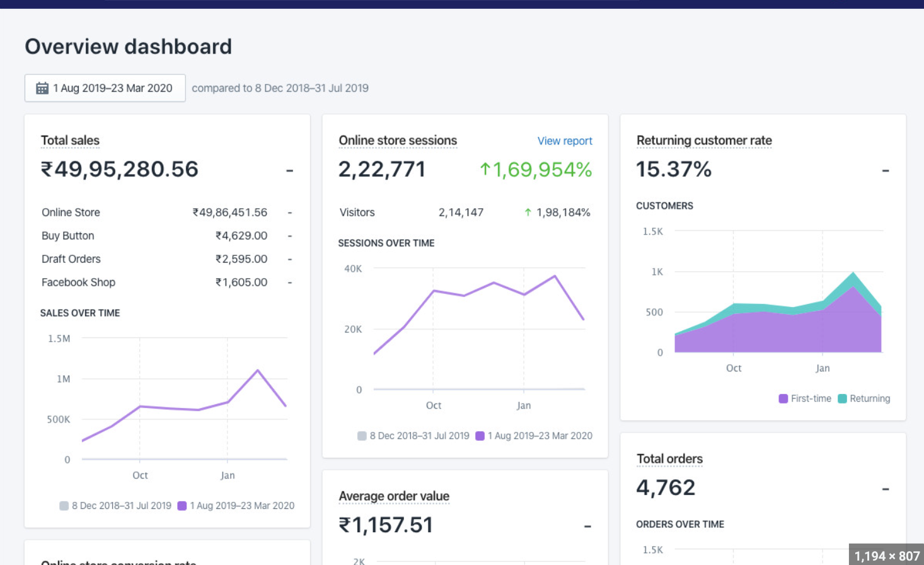The width and height of the screenshot is (924, 565).
Task: Click the teal Returning legend swatch
Action: pyautogui.click(x=842, y=399)
